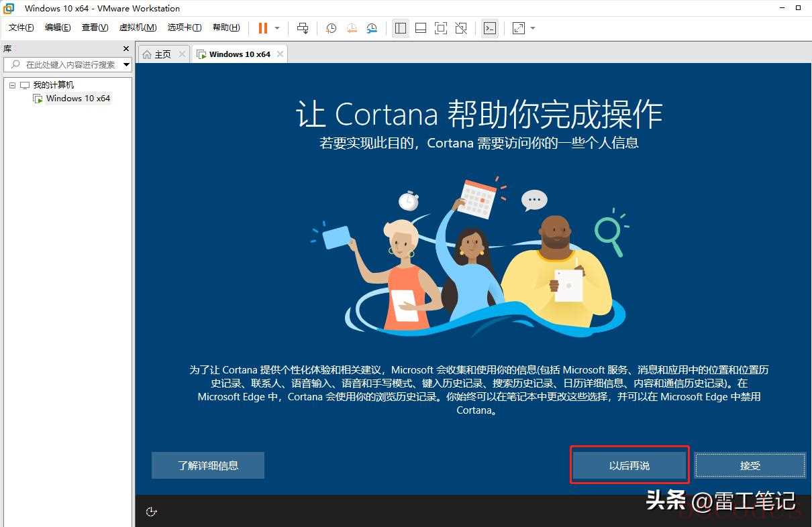Viewport: 812px width, 527px height.
Task: Click the ease of access icon in setup
Action: click(152, 512)
